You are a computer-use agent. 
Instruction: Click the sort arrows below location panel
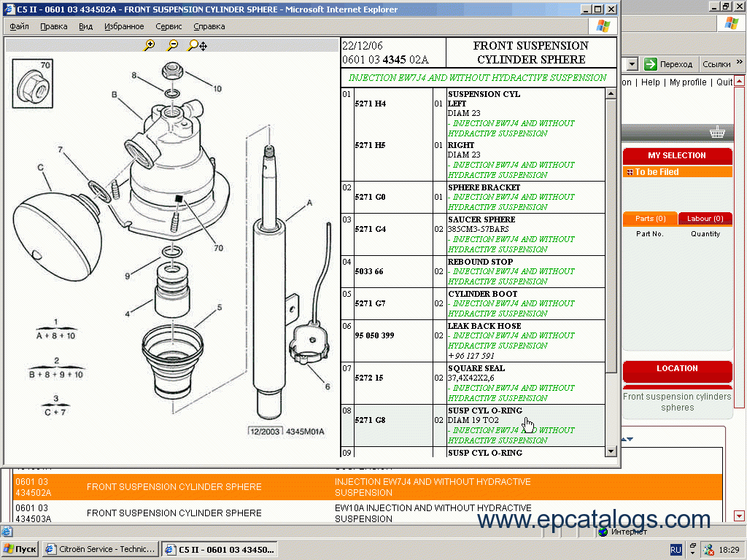tap(628, 439)
